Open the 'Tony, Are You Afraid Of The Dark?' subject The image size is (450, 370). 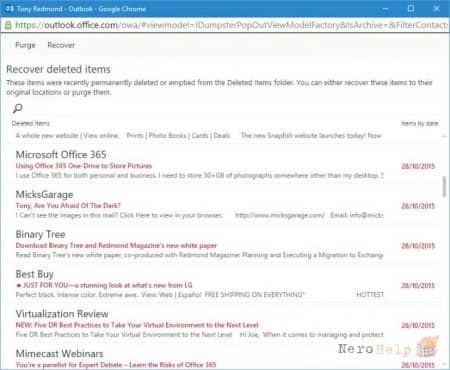coord(68,205)
